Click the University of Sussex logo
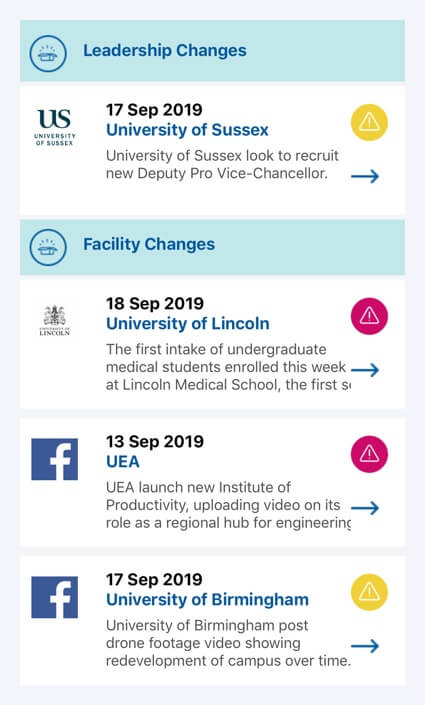 click(x=54, y=127)
